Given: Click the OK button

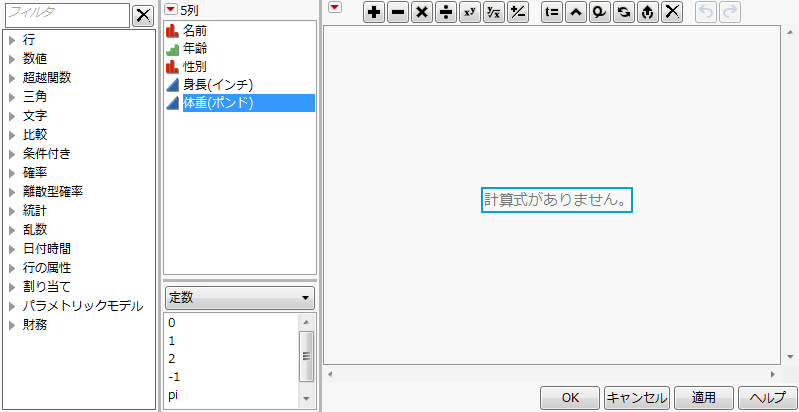Looking at the screenshot, I should (570, 397).
